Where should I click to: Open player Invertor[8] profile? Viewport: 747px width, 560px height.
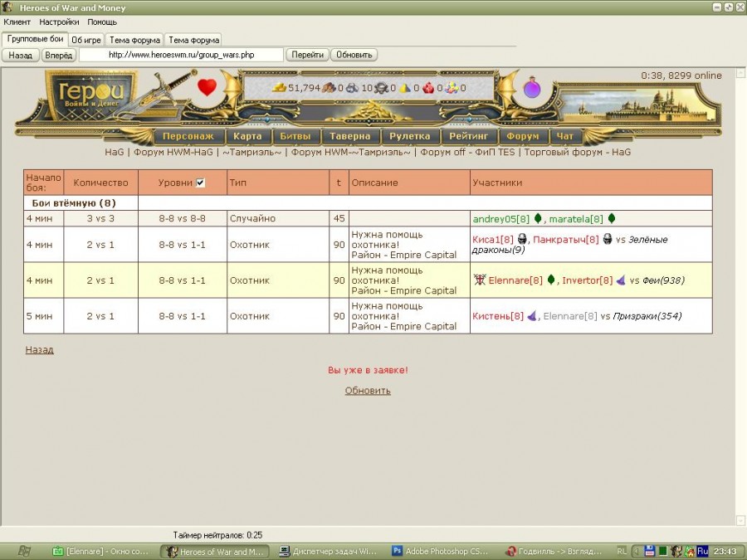pos(588,280)
